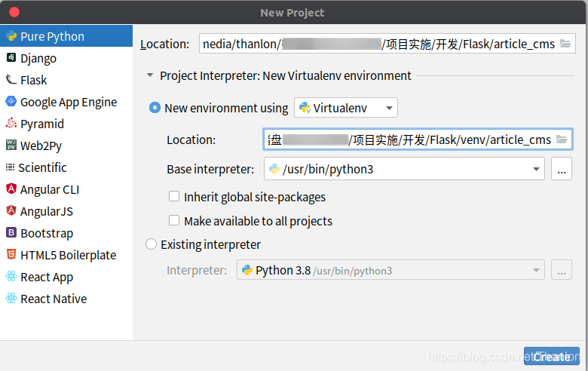Viewport: 588px width, 371px height.
Task: Select the Pure Python project type
Action: coord(66,36)
